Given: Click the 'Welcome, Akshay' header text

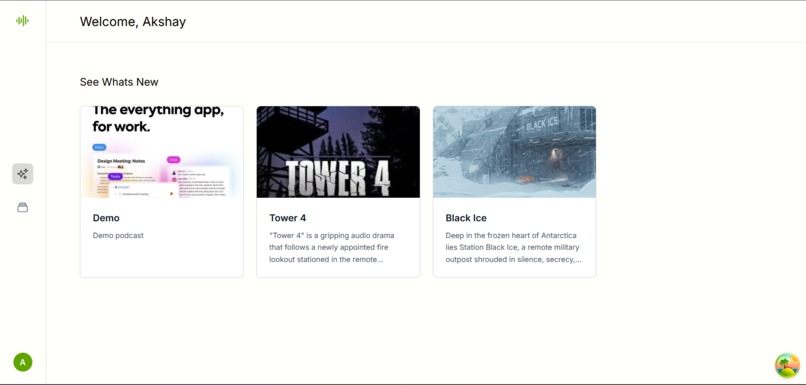Looking at the screenshot, I should pos(133,22).
